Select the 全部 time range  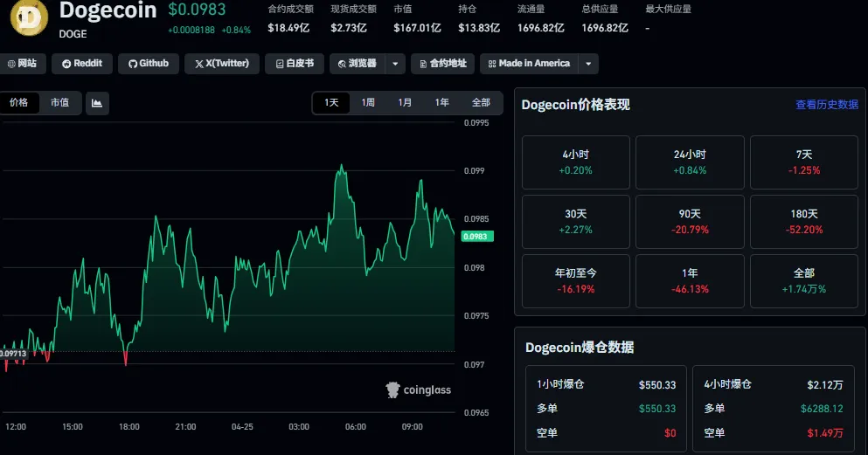(x=481, y=103)
